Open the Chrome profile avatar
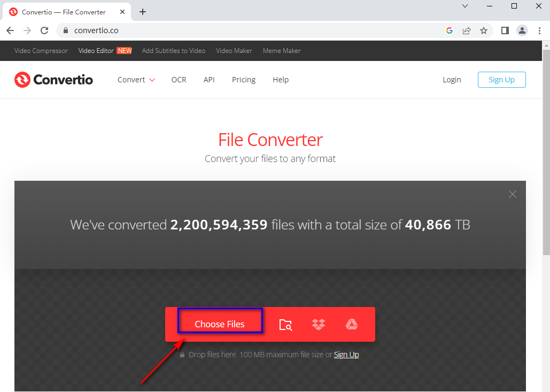Viewport: 550px width, 392px height. pyautogui.click(x=522, y=30)
